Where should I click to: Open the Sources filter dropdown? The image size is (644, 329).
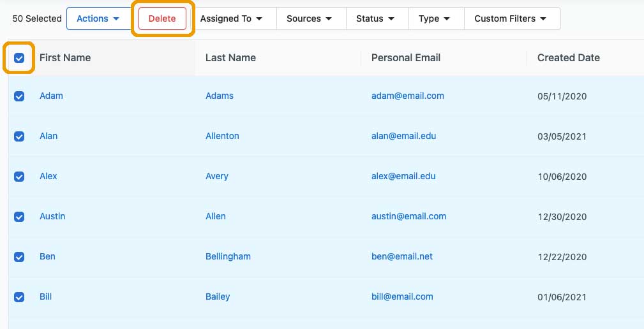coord(310,18)
